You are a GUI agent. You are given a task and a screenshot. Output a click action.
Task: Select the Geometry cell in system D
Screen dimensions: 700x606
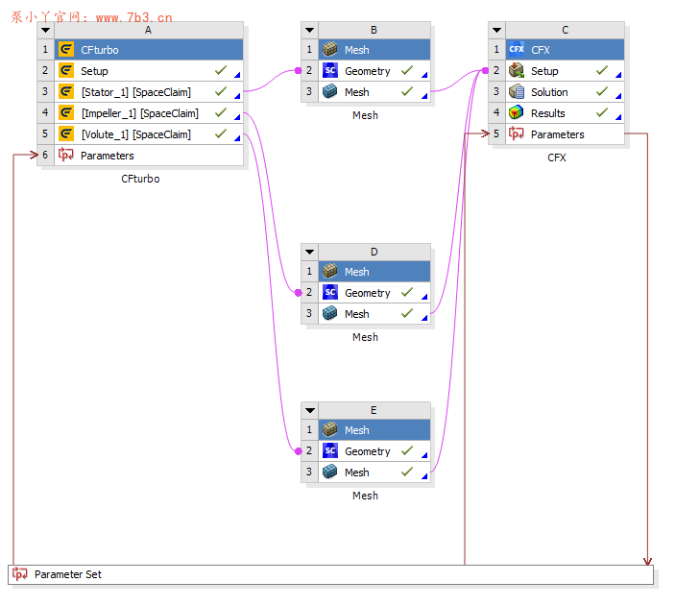(x=374, y=293)
